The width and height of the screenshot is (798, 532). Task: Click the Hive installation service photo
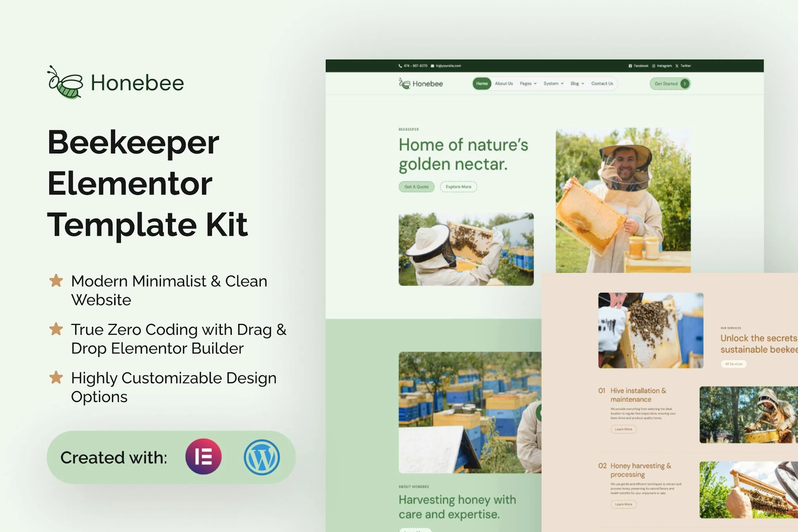point(749,415)
